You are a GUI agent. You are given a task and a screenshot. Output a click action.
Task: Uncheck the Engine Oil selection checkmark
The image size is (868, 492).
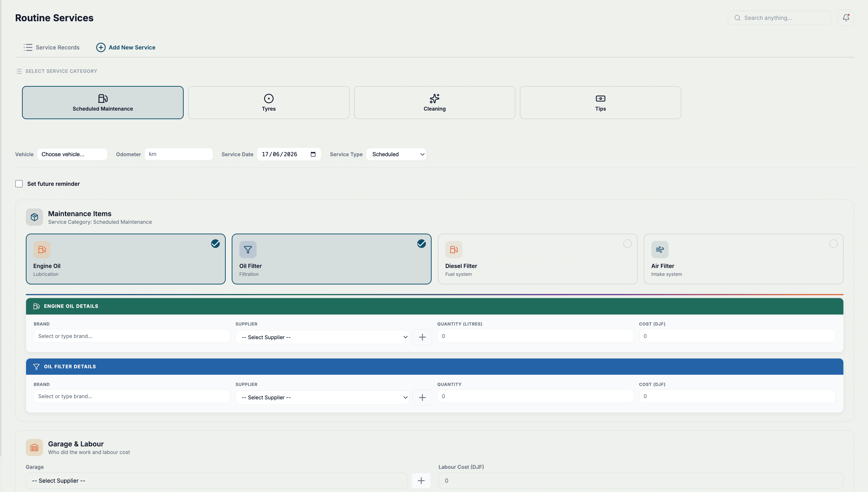click(215, 244)
